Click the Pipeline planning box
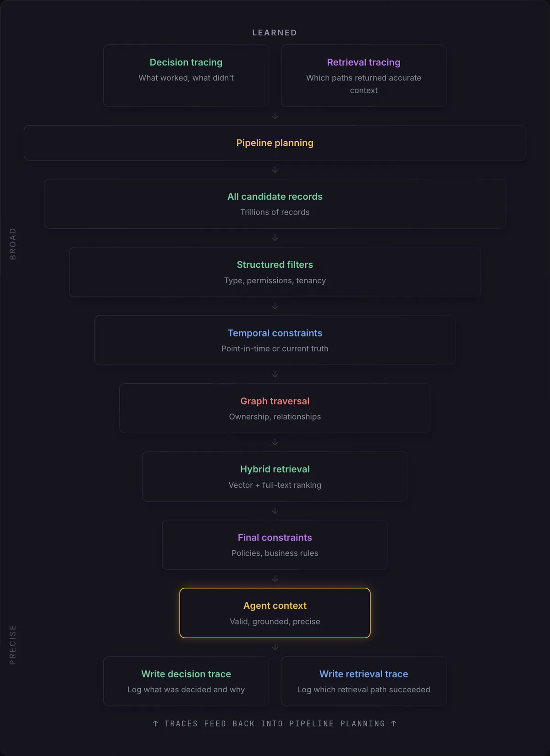 coord(275,143)
